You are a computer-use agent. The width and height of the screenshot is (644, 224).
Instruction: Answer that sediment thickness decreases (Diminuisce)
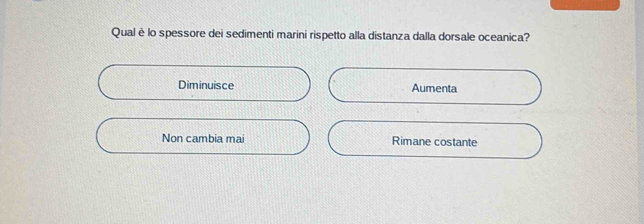pos(204,83)
